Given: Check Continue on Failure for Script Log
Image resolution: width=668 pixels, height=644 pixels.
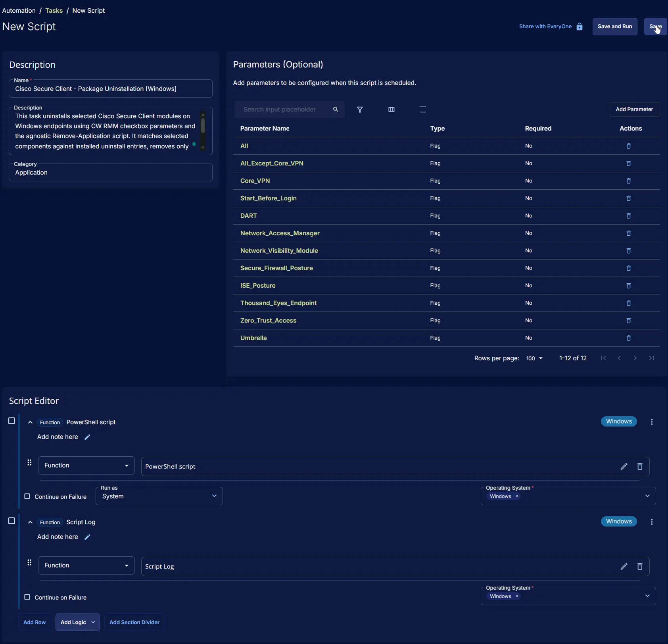Looking at the screenshot, I should [27, 597].
